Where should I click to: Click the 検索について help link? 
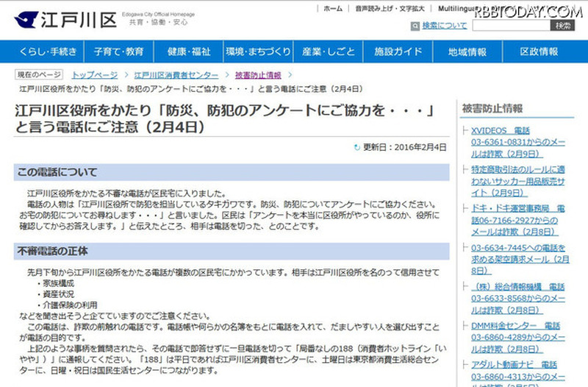pos(444,26)
